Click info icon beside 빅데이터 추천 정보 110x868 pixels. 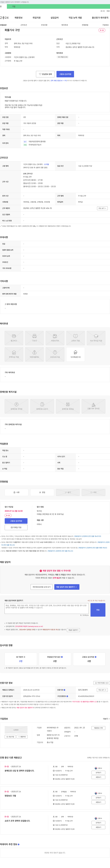click(18, 844)
